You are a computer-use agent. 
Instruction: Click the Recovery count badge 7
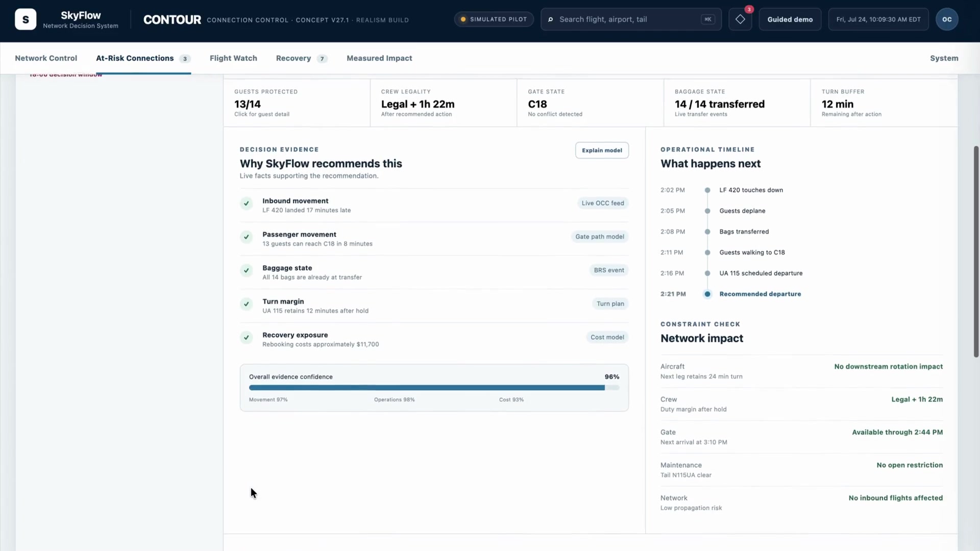[x=322, y=59]
